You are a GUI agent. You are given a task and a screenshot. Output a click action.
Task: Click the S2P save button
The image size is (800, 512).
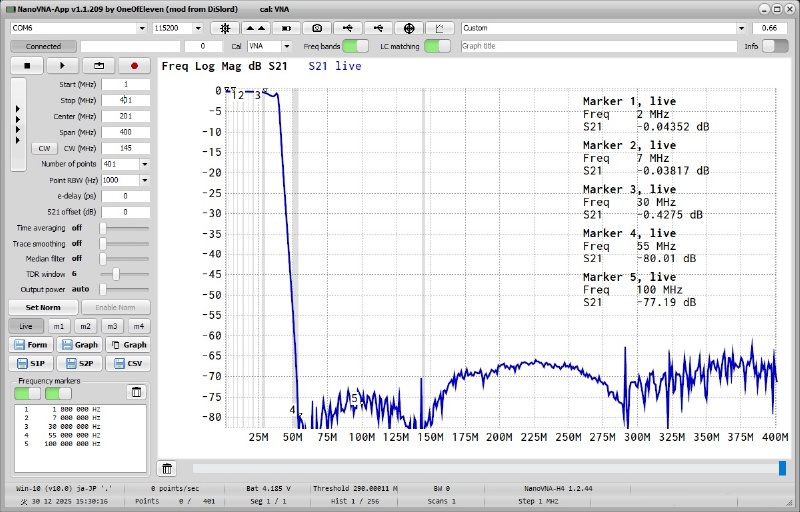click(80, 363)
